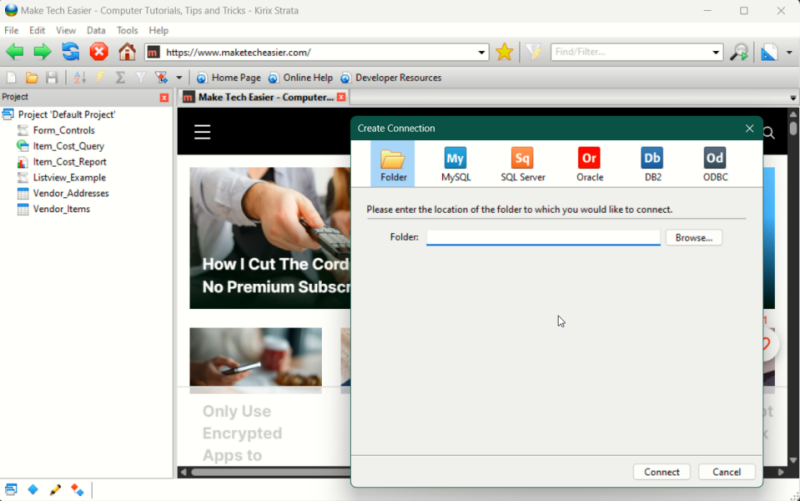Open the View menu
The image size is (800, 501).
coord(66,31)
